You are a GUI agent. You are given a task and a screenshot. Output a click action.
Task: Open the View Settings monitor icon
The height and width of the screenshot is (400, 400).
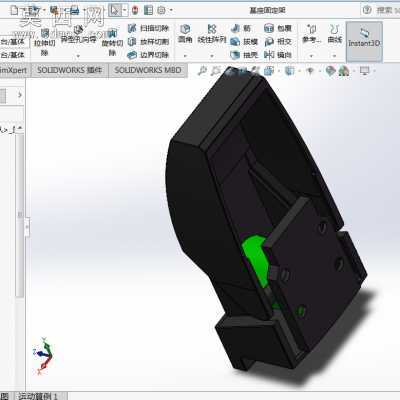tap(365, 71)
